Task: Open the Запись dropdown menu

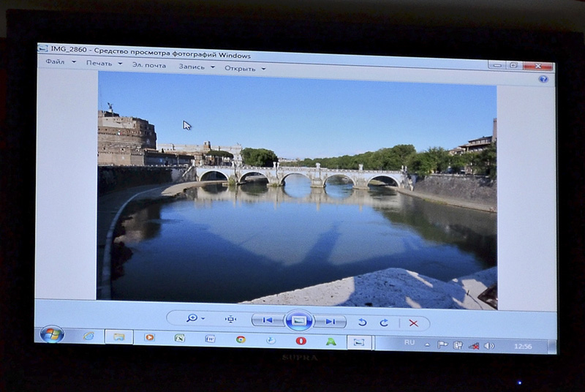Action: pyautogui.click(x=196, y=67)
